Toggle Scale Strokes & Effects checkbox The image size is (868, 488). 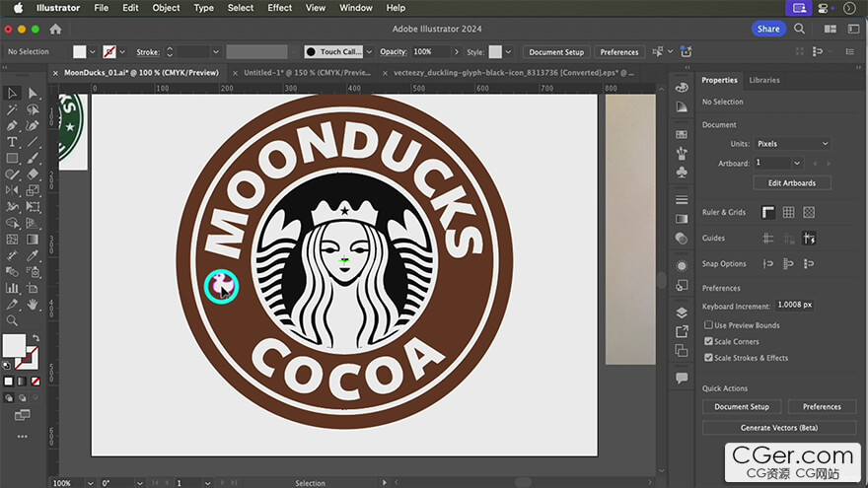(x=708, y=358)
